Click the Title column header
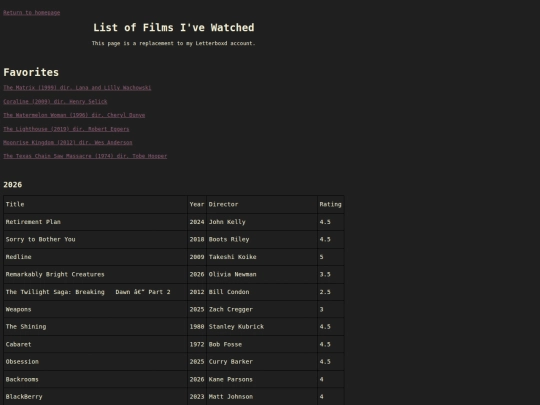540x405 pixels. pos(95,205)
